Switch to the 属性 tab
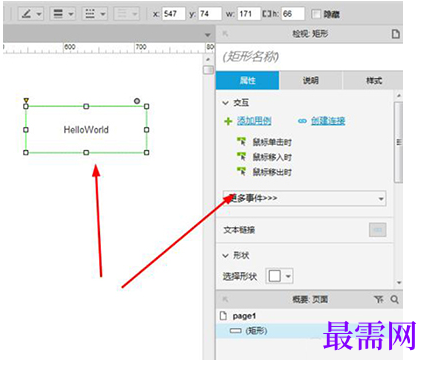 pos(247,80)
